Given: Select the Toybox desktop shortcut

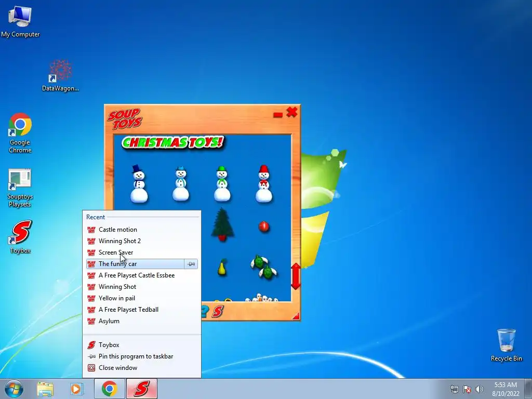Looking at the screenshot, I should click(20, 237).
